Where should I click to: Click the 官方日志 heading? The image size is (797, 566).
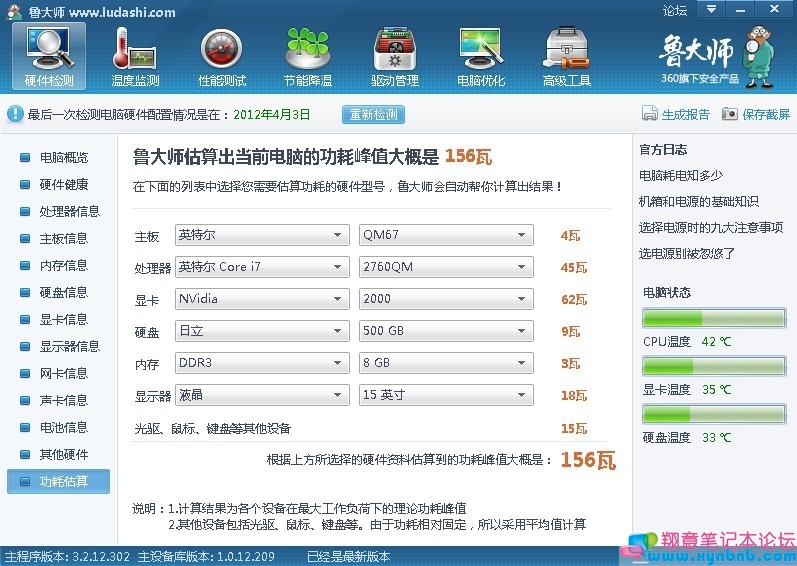point(663,150)
